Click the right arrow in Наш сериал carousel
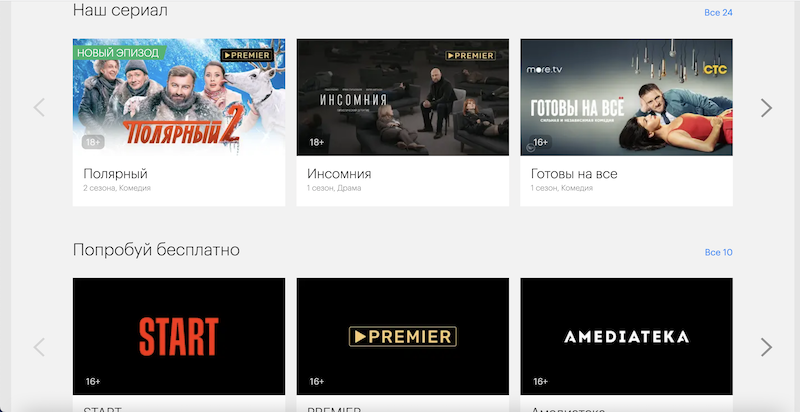 766,108
